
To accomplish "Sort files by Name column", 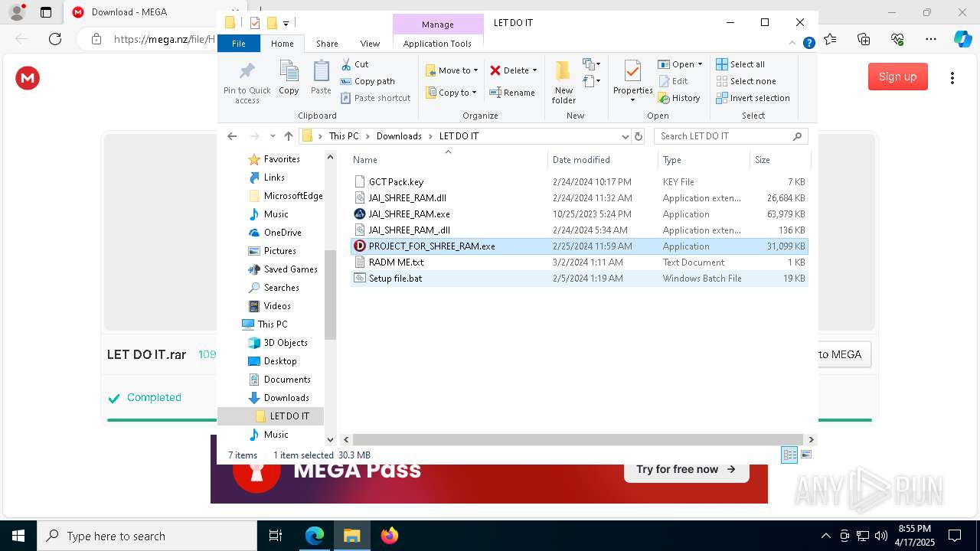I will (x=449, y=160).
